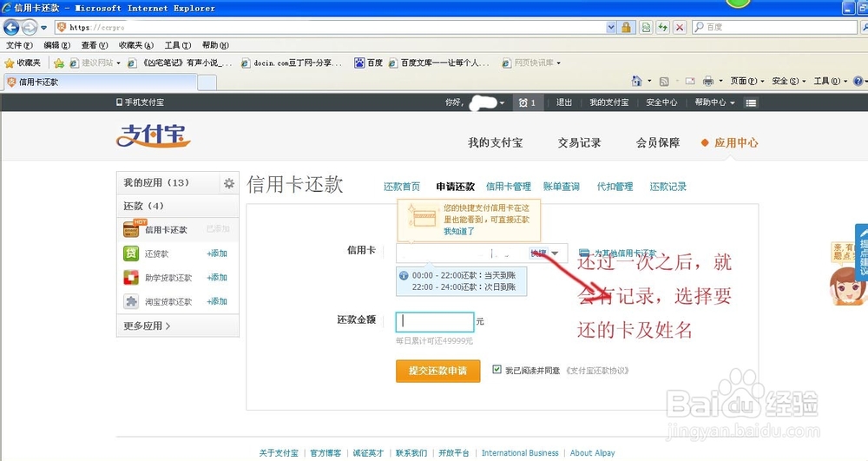Screen dimensions: 868x461
Task: Open the 工具(T) menu in menu bar
Action: click(x=178, y=45)
